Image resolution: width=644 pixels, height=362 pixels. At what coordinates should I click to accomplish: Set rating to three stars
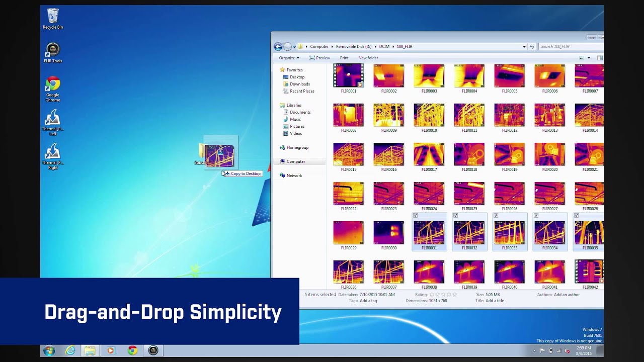coord(444,295)
